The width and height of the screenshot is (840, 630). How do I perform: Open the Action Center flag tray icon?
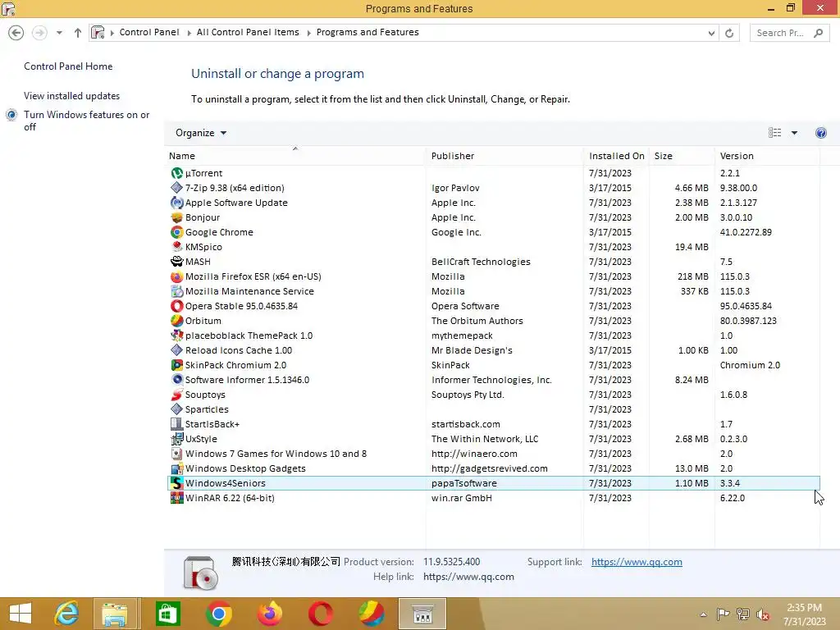[724, 614]
